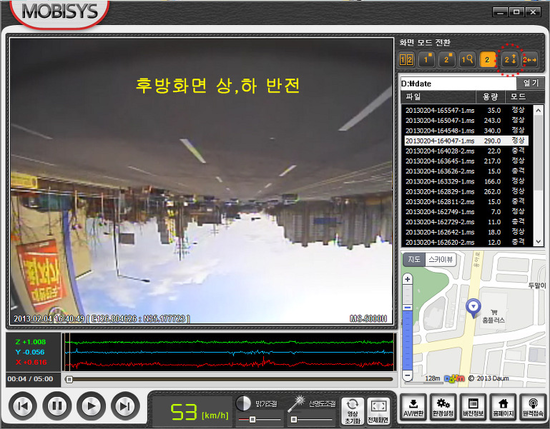The width and height of the screenshot is (550, 429).
Task: Select file 20130204-162811-2.ms
Action: point(467,202)
